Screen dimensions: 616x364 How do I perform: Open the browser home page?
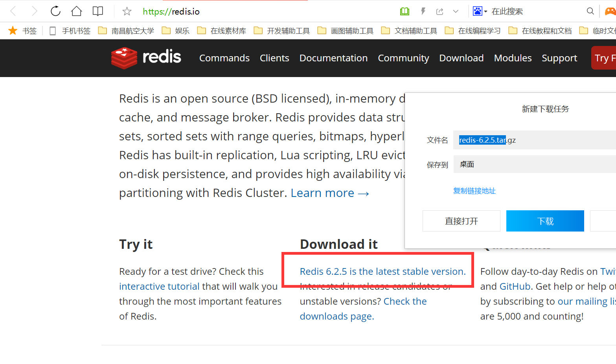77,11
